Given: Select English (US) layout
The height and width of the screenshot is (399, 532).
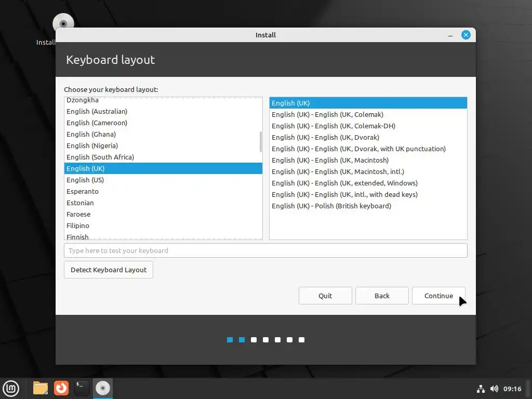Looking at the screenshot, I should [x=163, y=180].
